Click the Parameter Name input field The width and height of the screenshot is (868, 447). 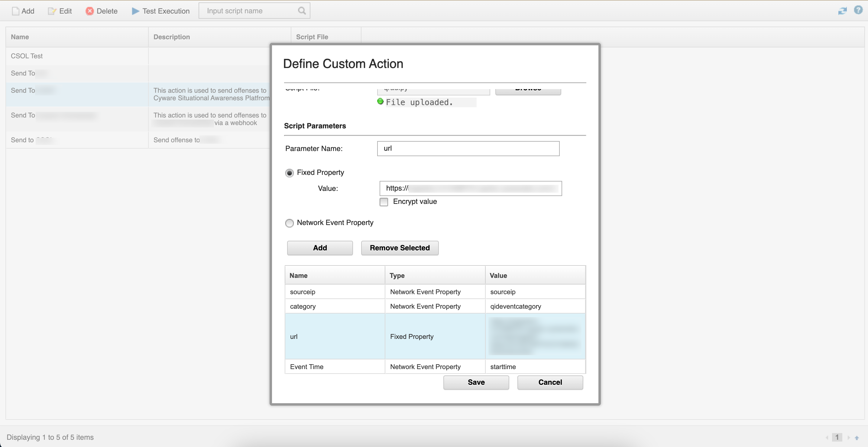click(468, 149)
